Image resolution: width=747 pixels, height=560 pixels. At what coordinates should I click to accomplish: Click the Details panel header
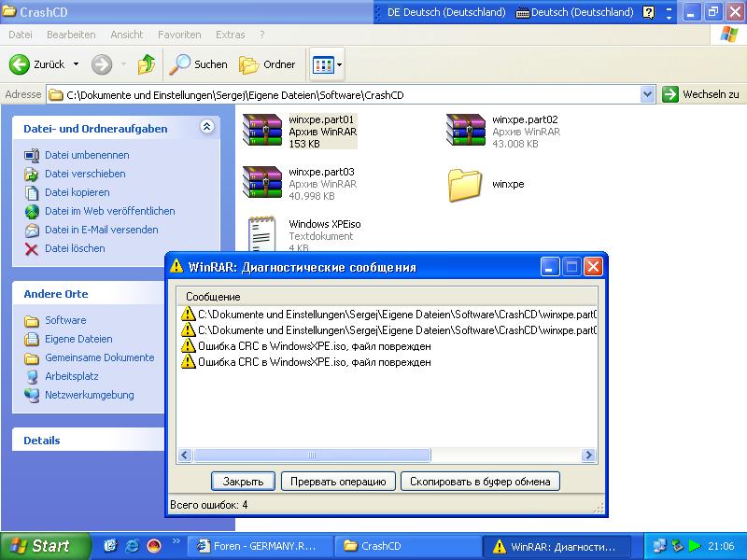tap(90, 440)
